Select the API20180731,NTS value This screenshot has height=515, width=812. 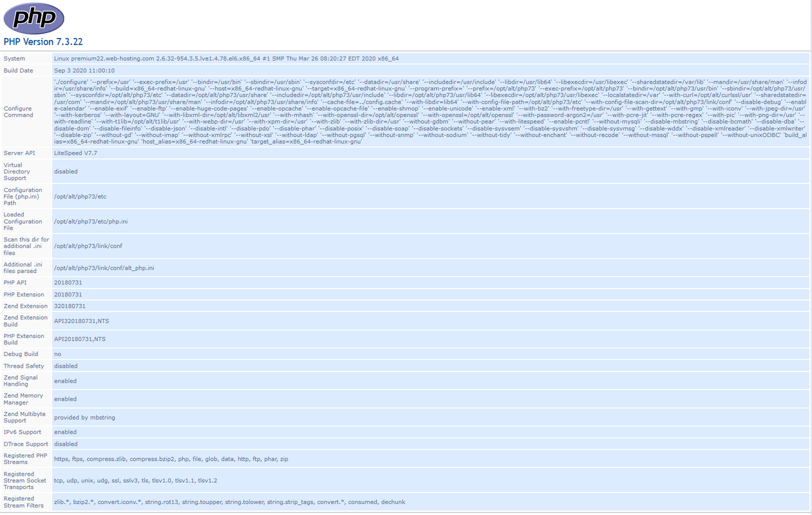coord(80,339)
